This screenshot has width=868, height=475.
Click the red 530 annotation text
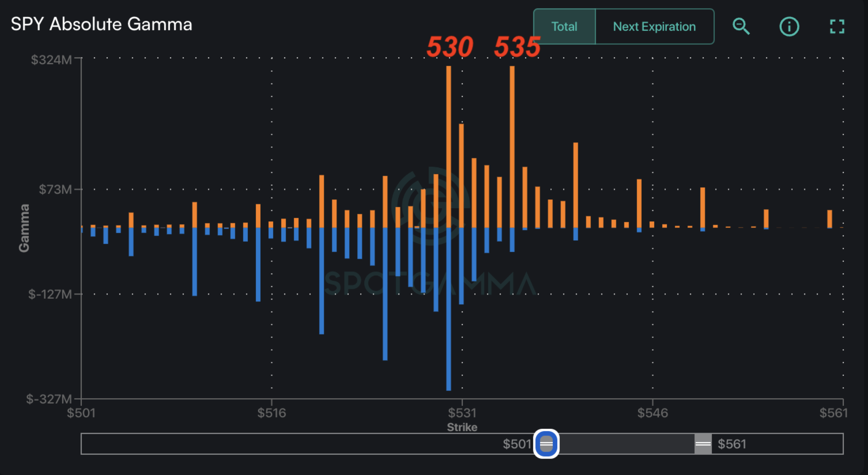coord(450,47)
